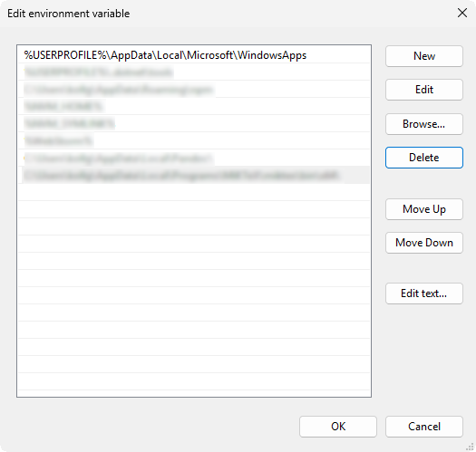The width and height of the screenshot is (476, 452).
Task: Select the sixth, shortest blurred entry
Action: (194, 140)
